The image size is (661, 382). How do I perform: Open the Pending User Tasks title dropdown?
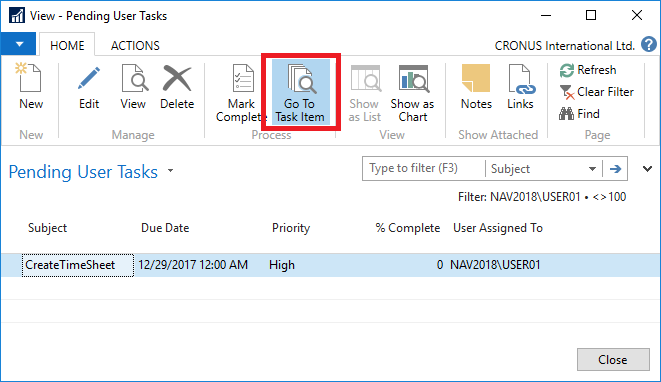click(170, 171)
